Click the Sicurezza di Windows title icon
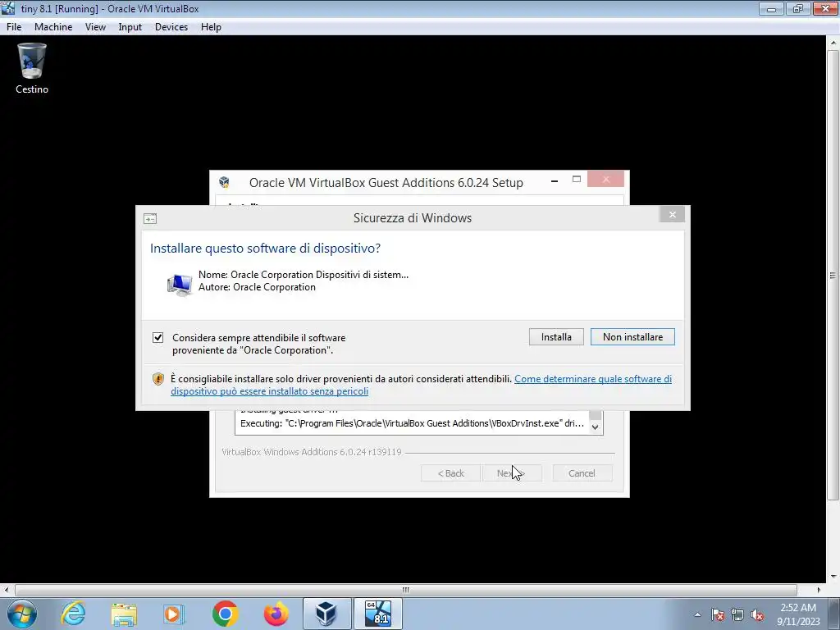 150,218
